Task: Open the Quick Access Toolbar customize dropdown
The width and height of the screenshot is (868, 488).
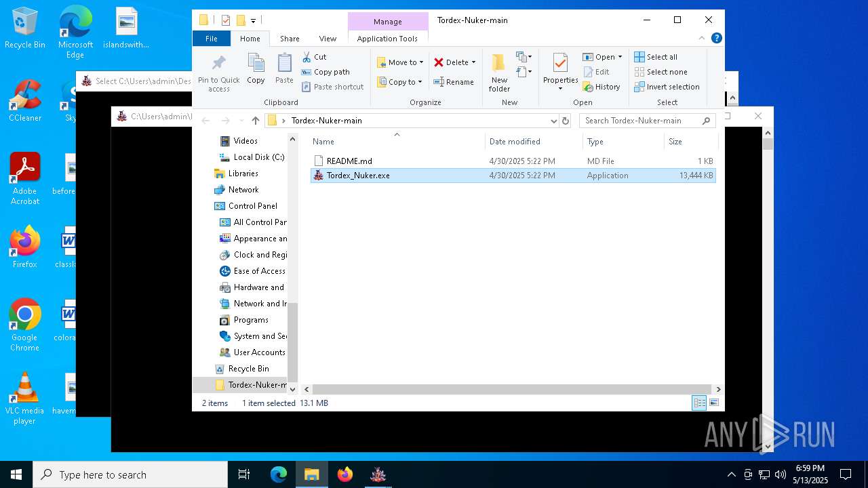Action: (x=253, y=21)
